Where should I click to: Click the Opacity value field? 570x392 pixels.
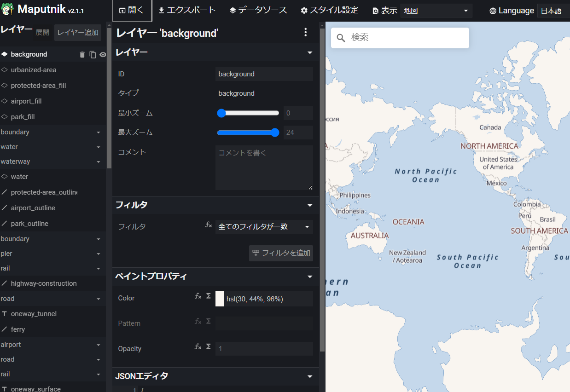(x=264, y=349)
